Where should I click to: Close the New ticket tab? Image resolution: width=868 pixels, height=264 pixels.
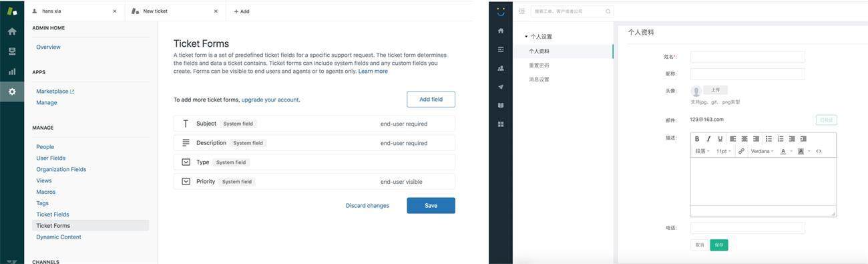(x=216, y=11)
